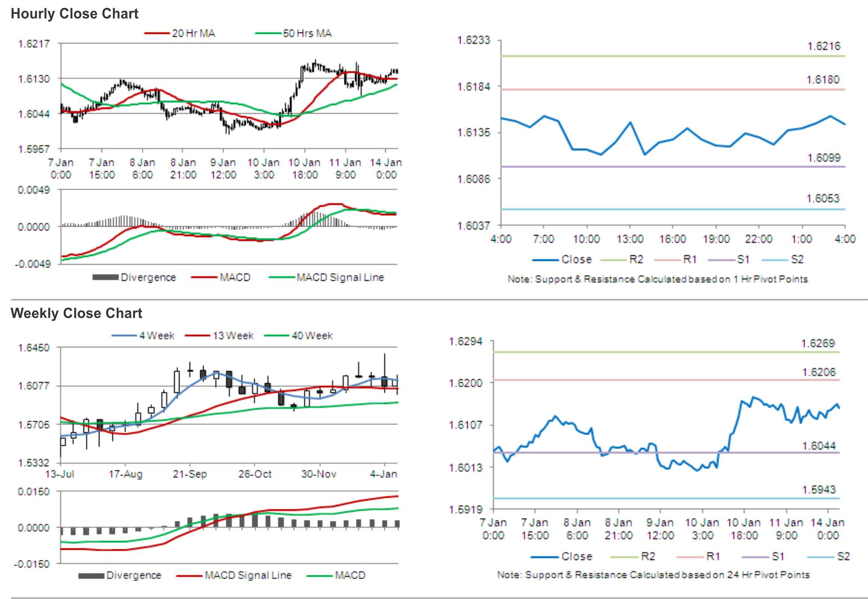Click the S1 level label 1.6099
The height and width of the screenshot is (599, 868).
click(824, 158)
